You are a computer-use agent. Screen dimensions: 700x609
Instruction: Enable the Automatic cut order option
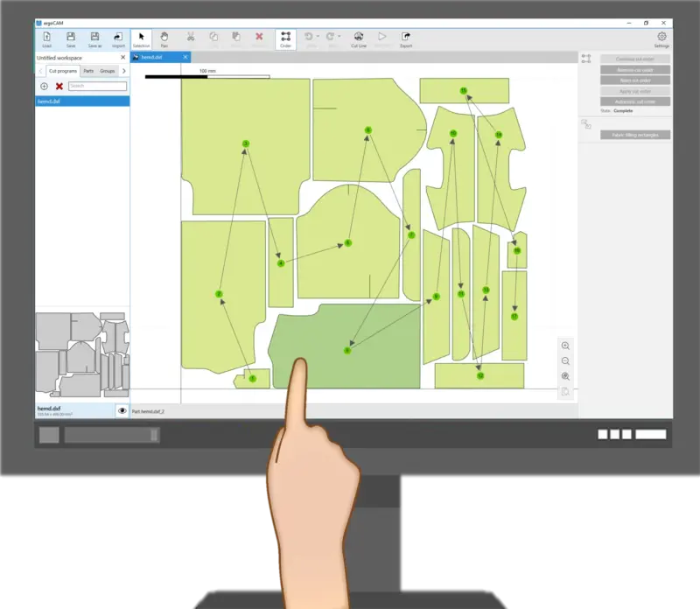click(636, 101)
